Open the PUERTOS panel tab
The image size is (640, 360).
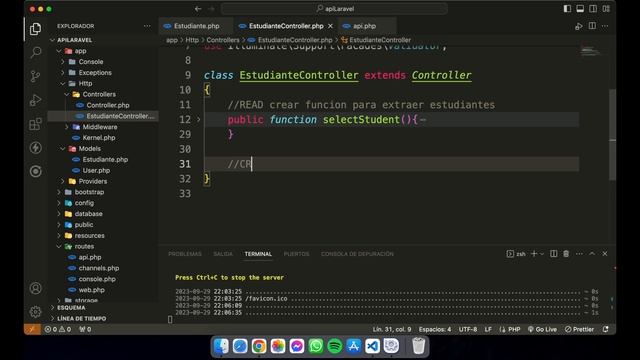pyautogui.click(x=296, y=254)
